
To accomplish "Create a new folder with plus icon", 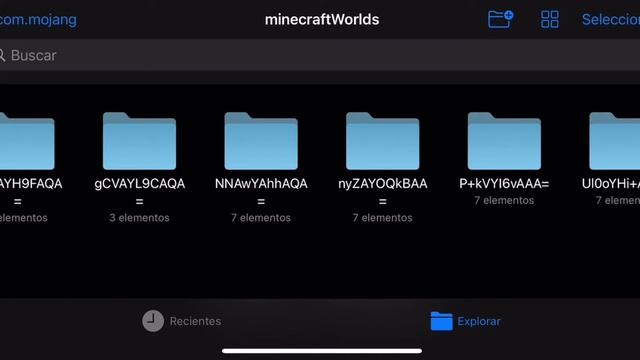I will pos(500,19).
